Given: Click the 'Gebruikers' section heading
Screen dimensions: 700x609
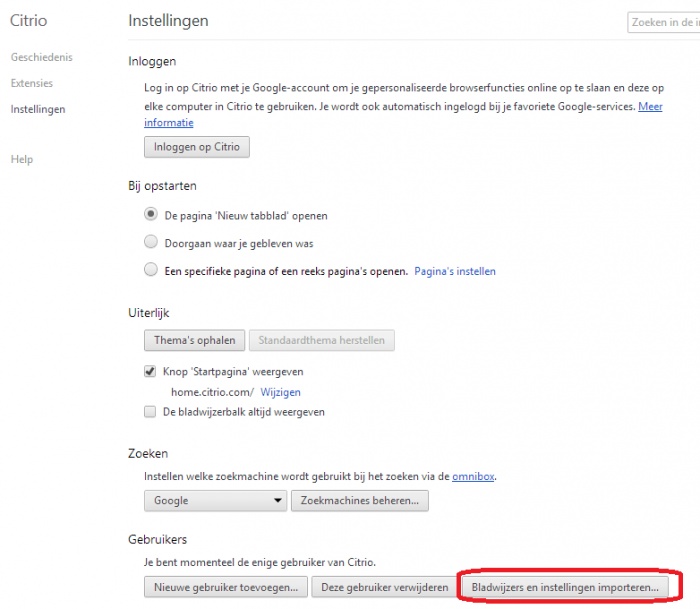Looking at the screenshot, I should pos(158,539).
